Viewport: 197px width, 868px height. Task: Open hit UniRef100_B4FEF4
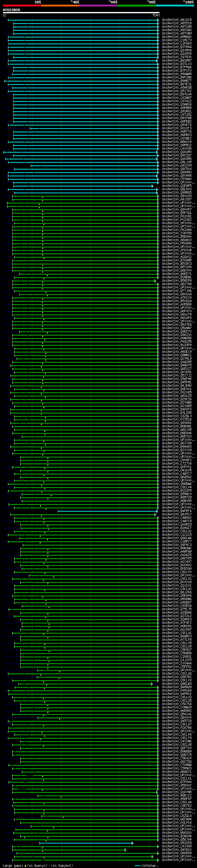177,511
